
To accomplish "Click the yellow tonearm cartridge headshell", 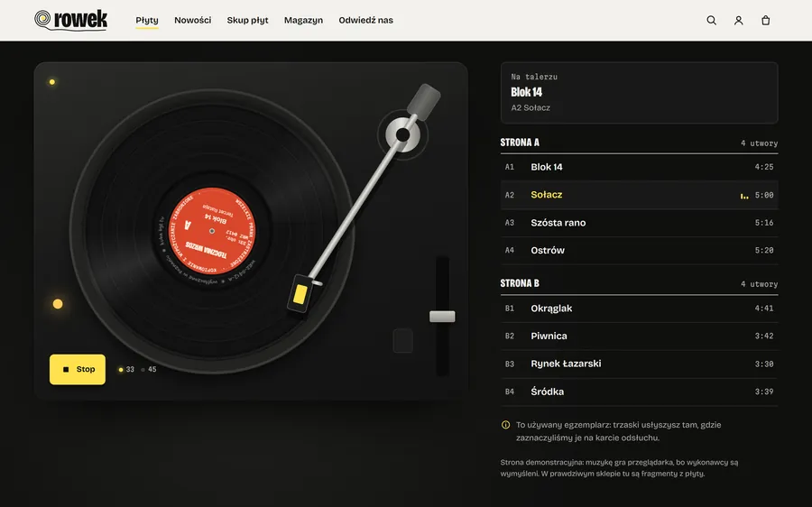I will pyautogui.click(x=300, y=293).
